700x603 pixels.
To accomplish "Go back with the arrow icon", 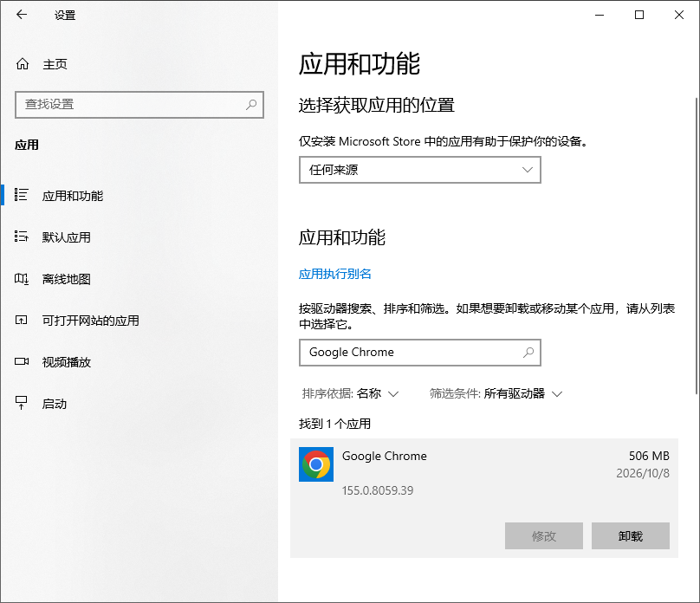I will 22,15.
